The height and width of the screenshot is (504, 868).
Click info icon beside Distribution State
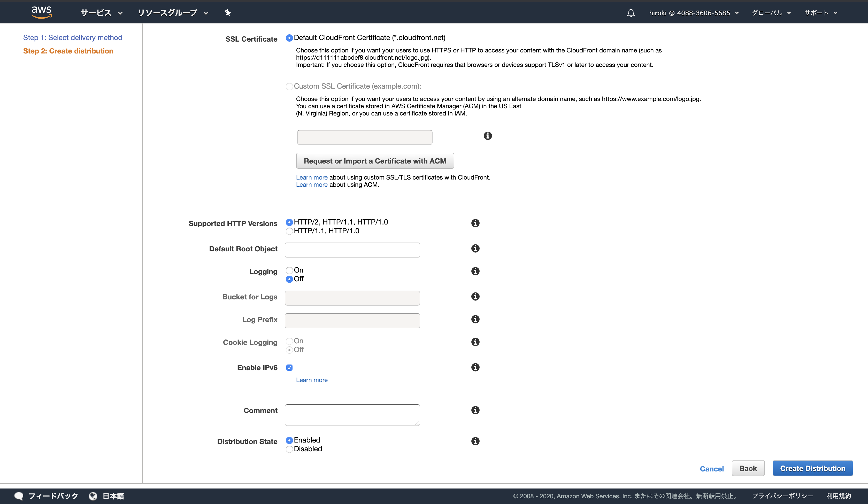475,441
